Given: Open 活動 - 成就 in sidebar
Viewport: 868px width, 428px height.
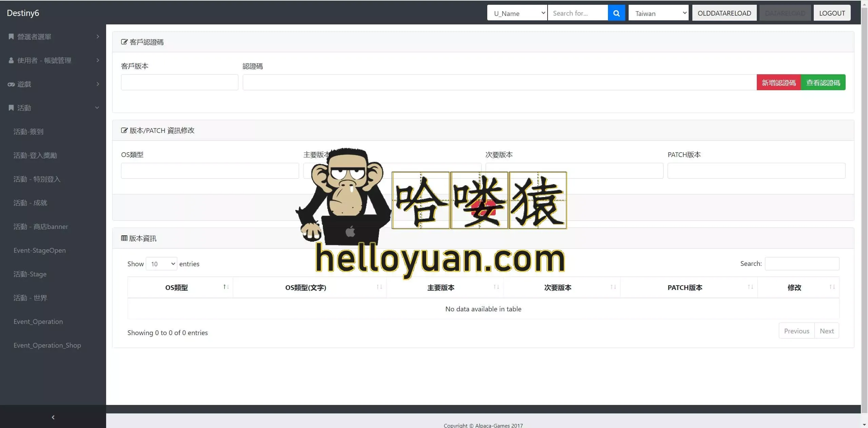Looking at the screenshot, I should click(x=30, y=203).
